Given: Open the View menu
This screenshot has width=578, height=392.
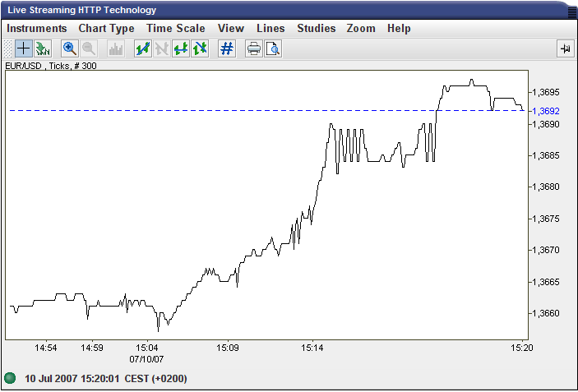Looking at the screenshot, I should 231,28.
